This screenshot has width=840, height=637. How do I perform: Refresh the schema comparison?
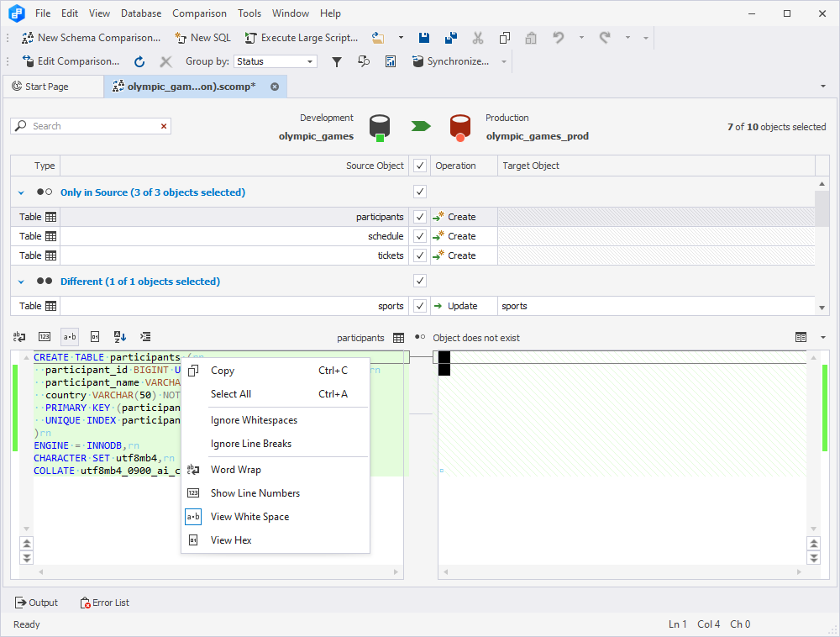click(139, 61)
